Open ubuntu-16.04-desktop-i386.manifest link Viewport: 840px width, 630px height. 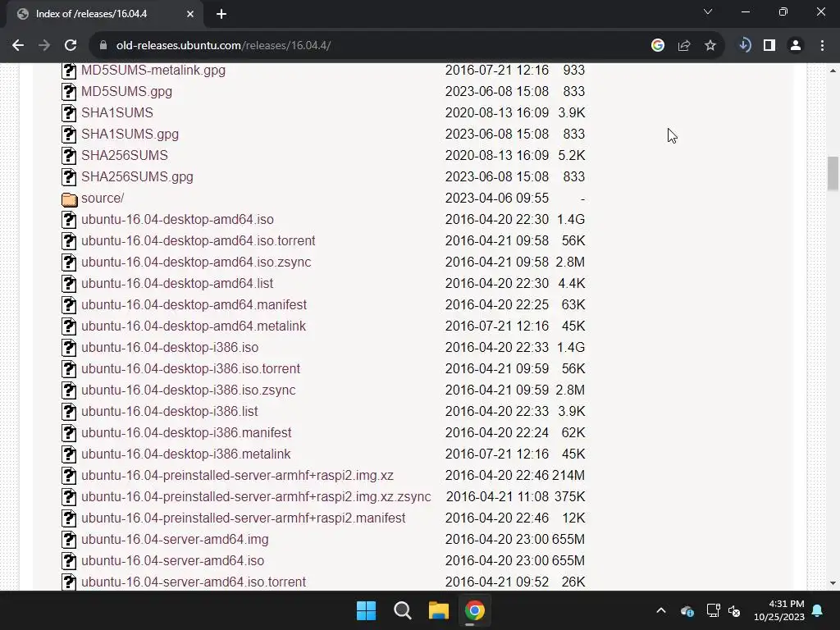point(186,433)
